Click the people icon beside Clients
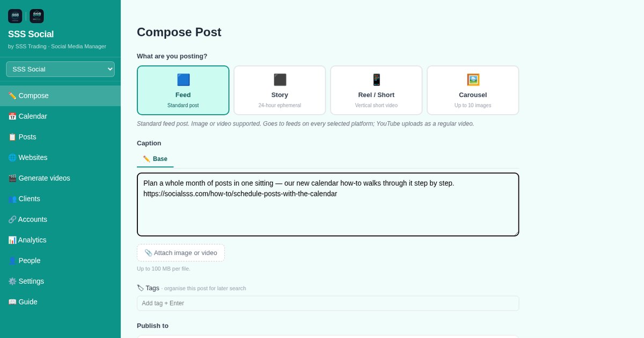 point(12,199)
